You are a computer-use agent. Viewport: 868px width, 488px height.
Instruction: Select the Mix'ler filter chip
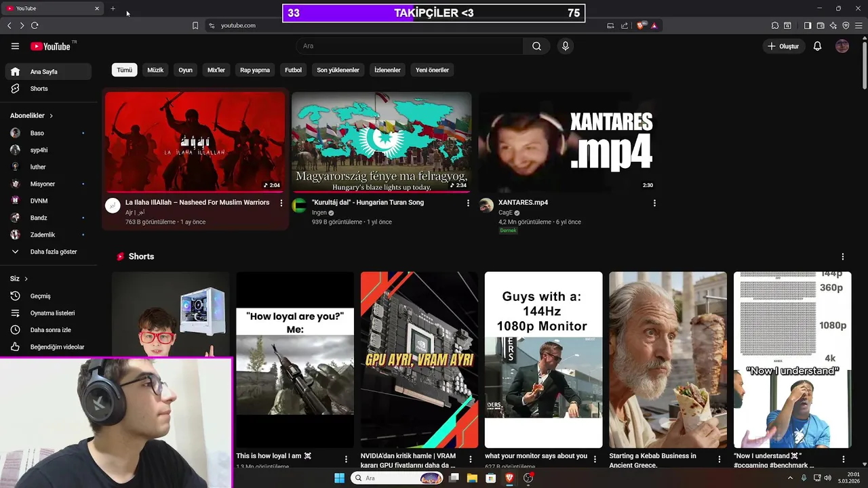[216, 70]
